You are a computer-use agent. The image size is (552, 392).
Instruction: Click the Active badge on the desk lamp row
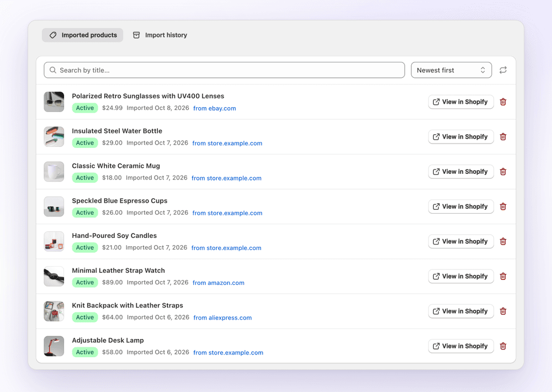click(x=85, y=352)
